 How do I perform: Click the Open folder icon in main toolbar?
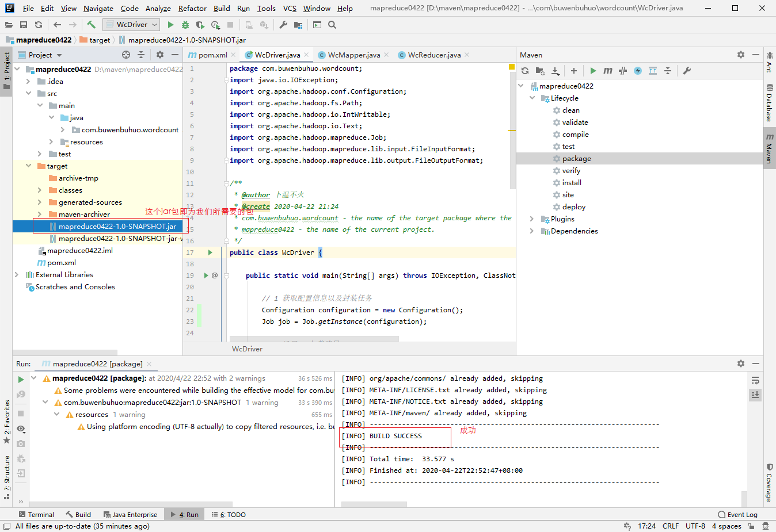(9, 25)
